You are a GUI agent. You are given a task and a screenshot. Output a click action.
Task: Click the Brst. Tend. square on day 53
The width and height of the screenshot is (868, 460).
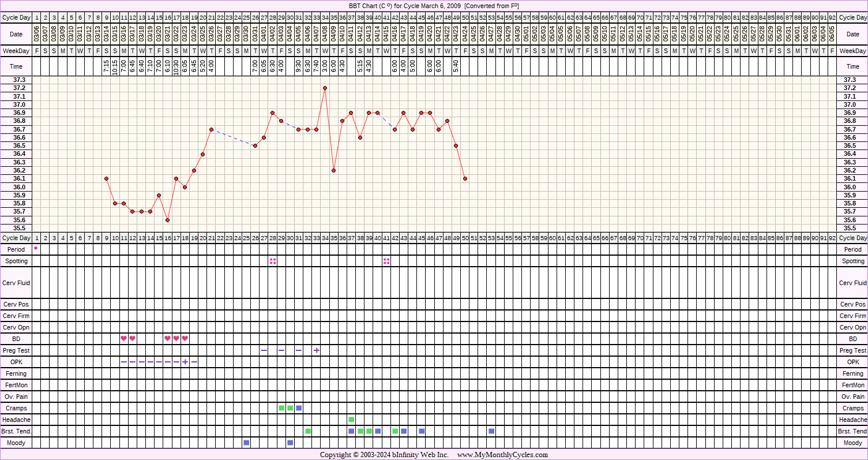(x=491, y=431)
